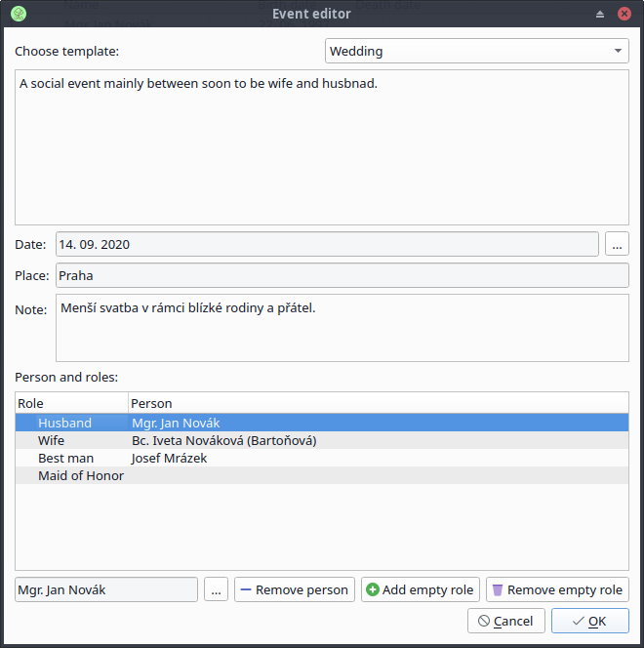Select the Husband role row

click(322, 423)
